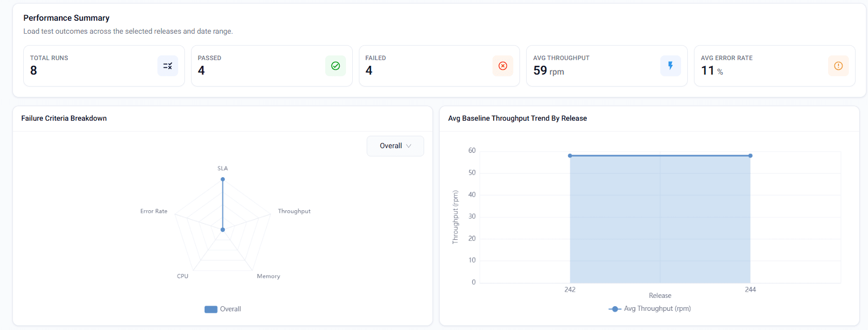The image size is (868, 330).
Task: Click the Memory axis label
Action: pyautogui.click(x=268, y=276)
